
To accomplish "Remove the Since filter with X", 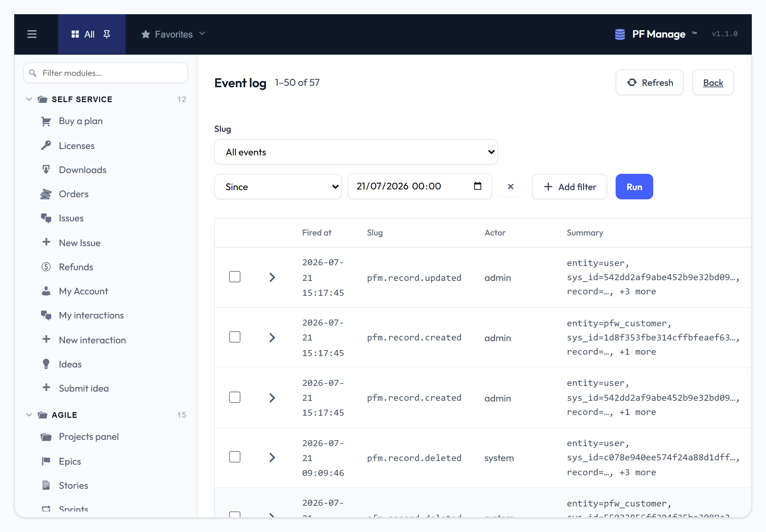I will click(511, 187).
